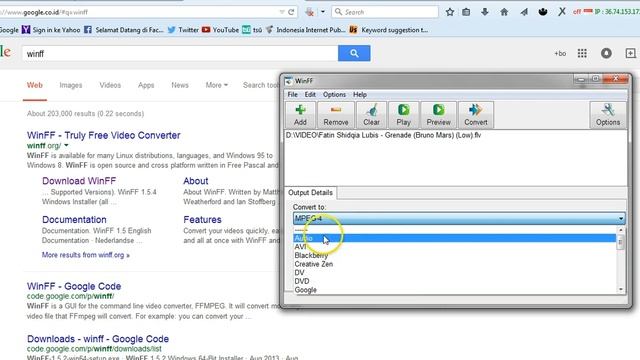640x360 pixels.
Task: Click the browser home icon
Action: pyautogui.click(x=504, y=12)
